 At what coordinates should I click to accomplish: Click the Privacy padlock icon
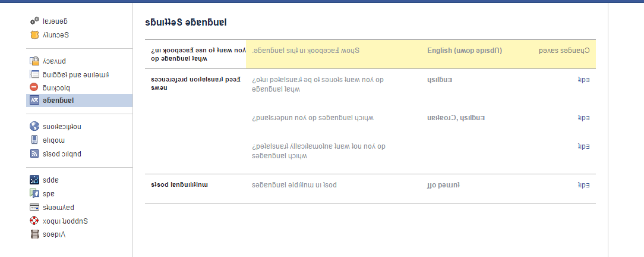pos(34,61)
